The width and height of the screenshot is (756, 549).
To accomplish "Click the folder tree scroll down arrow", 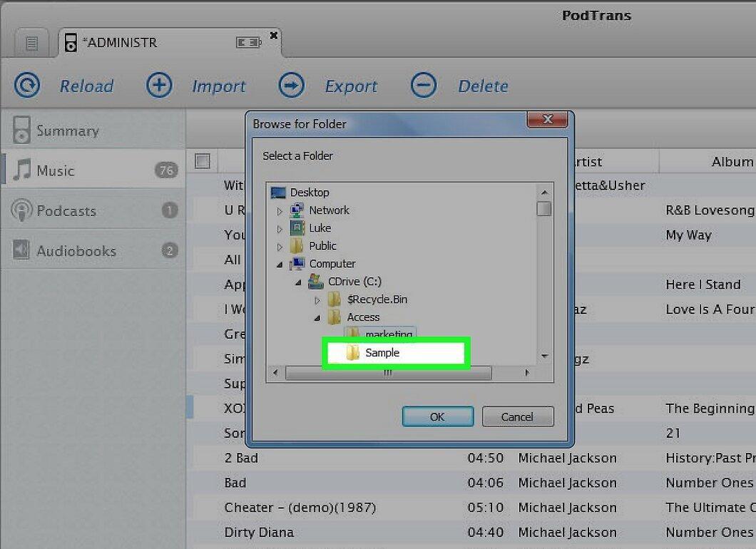I will 544,356.
